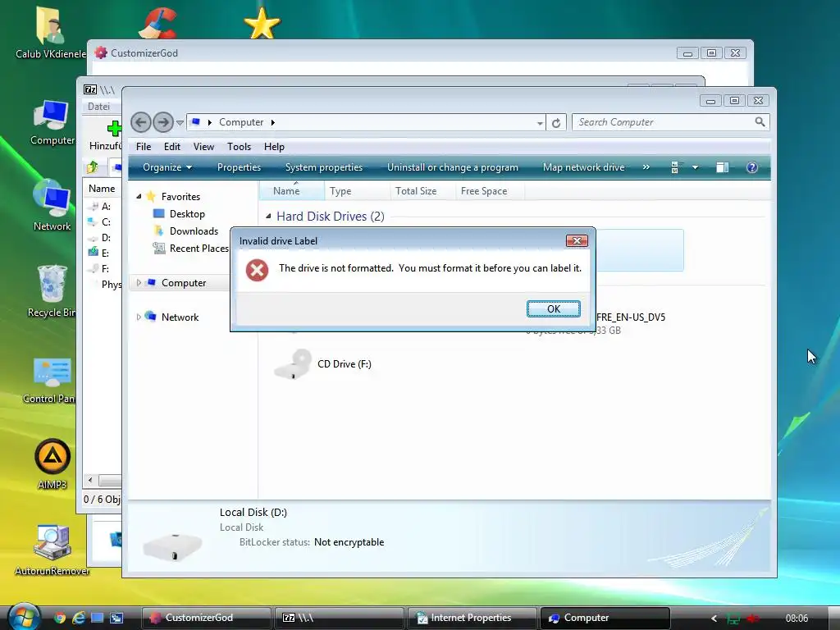Open the Network desktop icon

tap(52, 206)
